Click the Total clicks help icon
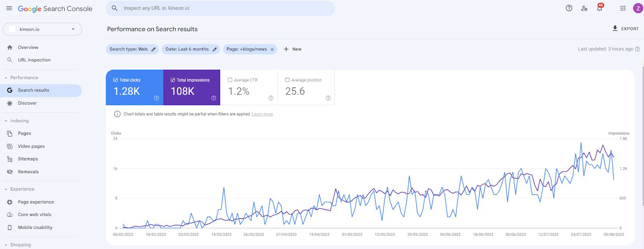Image resolution: width=644 pixels, height=249 pixels. click(x=157, y=98)
